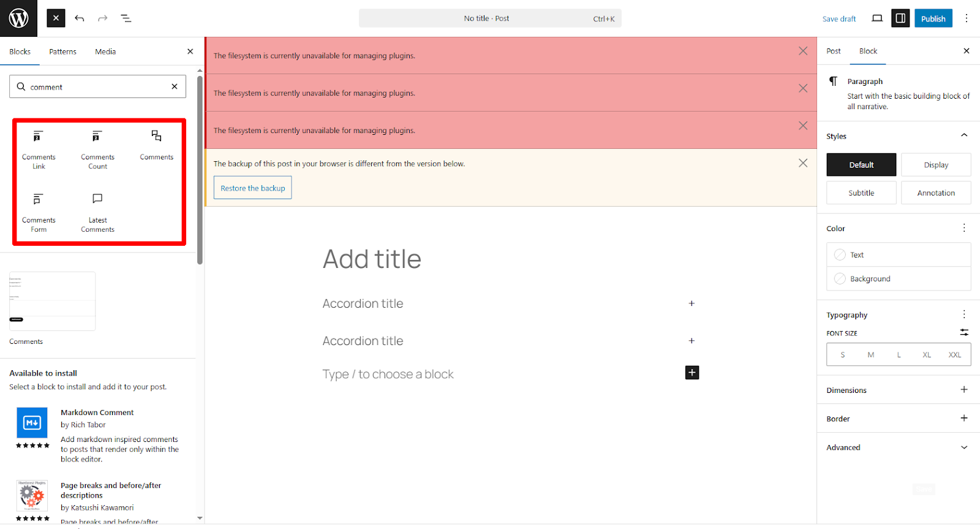Toggle the Settings sidebar panel button
The width and height of the screenshot is (980, 529).
pos(900,18)
